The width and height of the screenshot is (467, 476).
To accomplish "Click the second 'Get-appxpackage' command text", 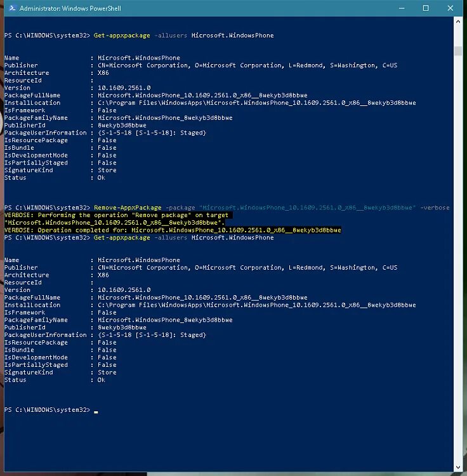I will [x=122, y=238].
